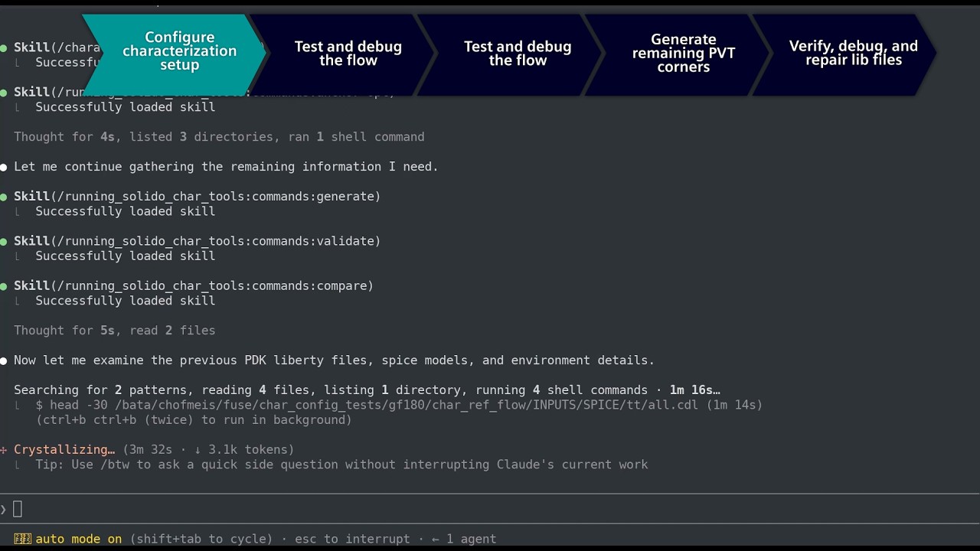
Task: Click the prompt chevron symbol at input line
Action: pos(4,509)
